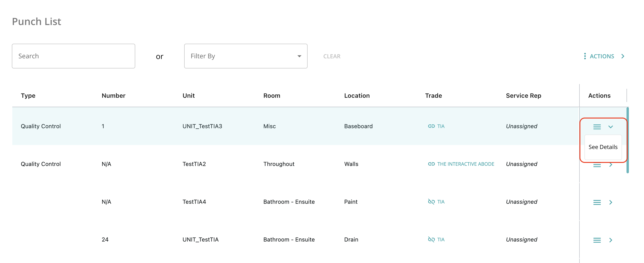644x263 pixels.
Task: Click the Baseboard location cell
Action: pos(358,126)
